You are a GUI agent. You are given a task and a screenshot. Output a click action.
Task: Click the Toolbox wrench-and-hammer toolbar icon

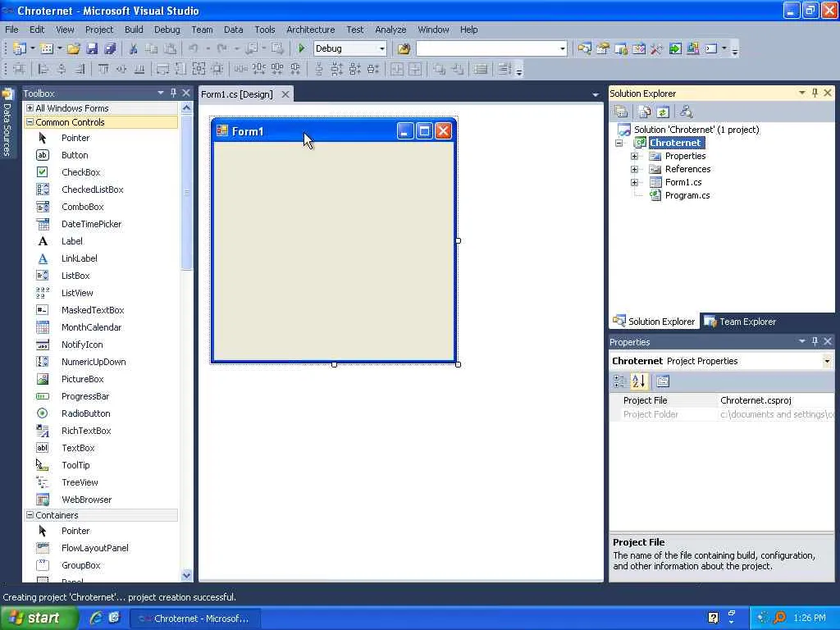coord(656,48)
